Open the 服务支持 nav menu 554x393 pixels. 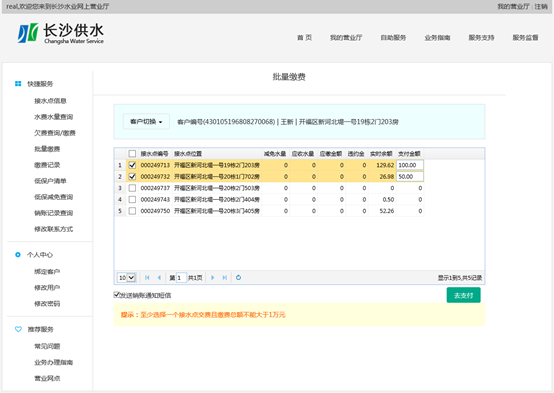pos(482,37)
